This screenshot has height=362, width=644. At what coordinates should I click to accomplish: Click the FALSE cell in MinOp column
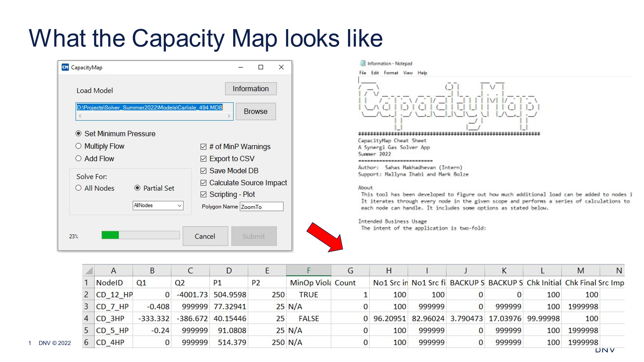tap(309, 318)
